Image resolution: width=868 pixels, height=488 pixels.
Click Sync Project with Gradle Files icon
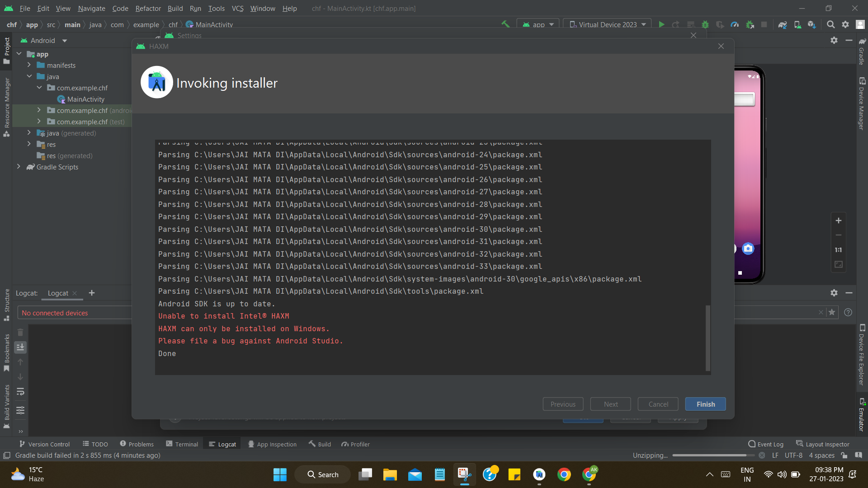783,24
